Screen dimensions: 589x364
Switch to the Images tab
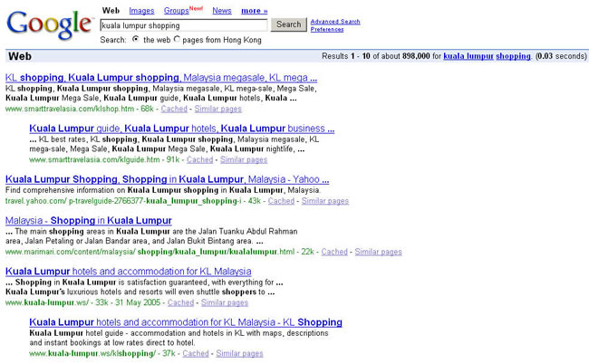coord(141,11)
